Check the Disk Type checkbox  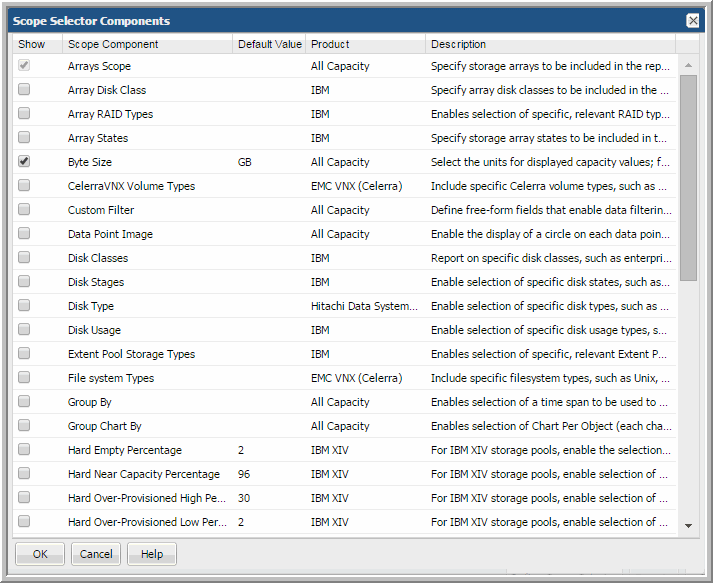click(24, 306)
